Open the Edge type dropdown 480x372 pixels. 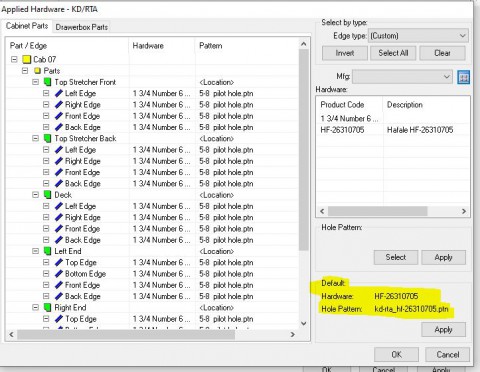[x=418, y=36]
